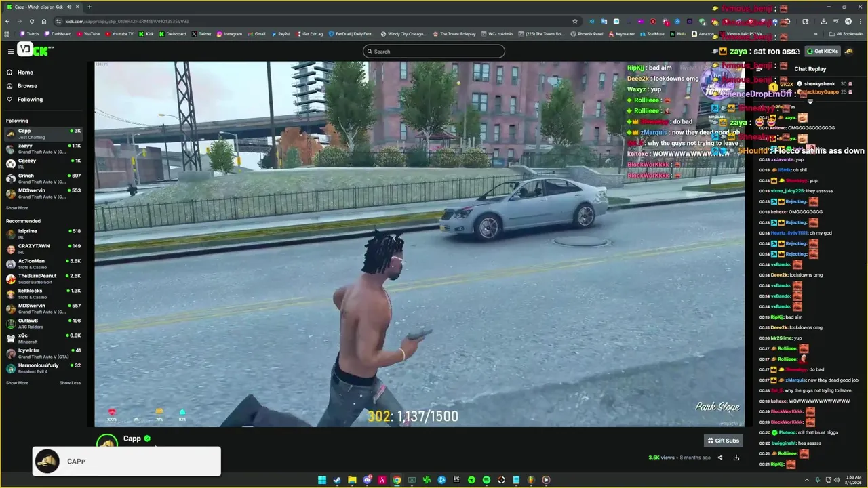Open Cgeezy's IRL stream
The height and width of the screenshot is (488, 868).
click(x=44, y=163)
